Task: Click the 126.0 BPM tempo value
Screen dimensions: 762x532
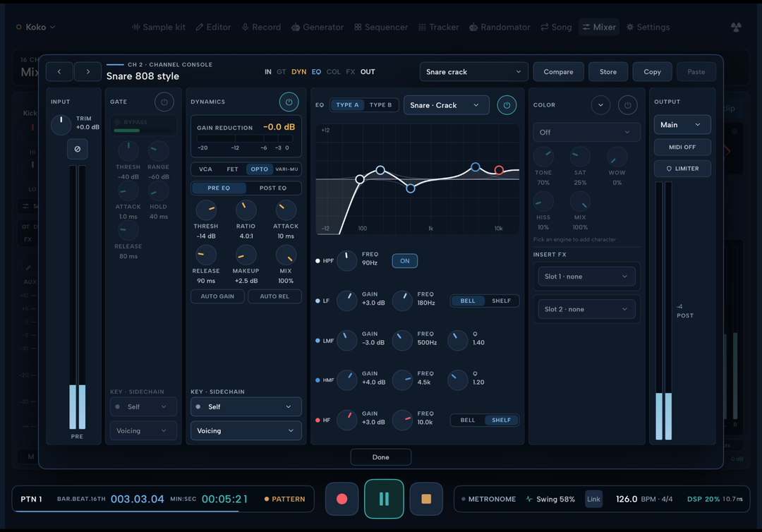Action: pos(627,499)
